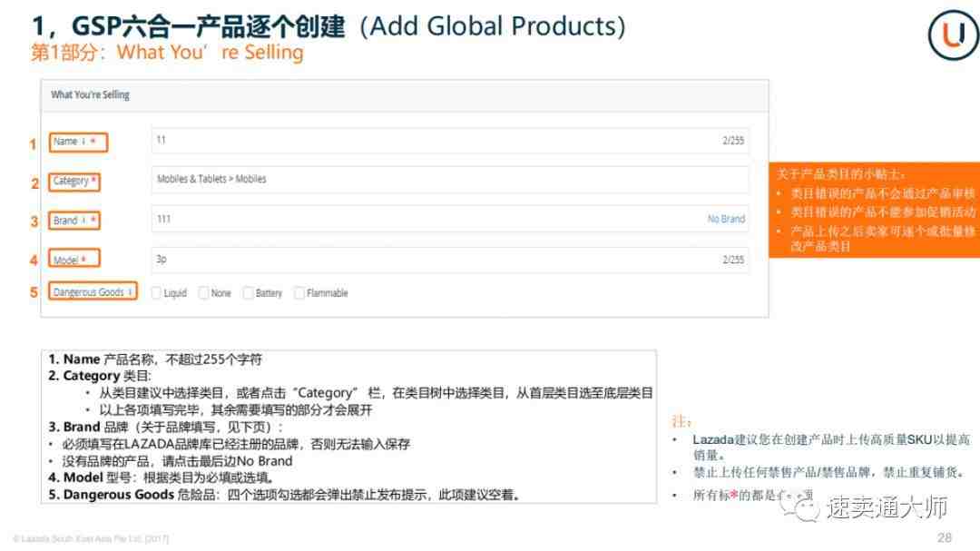The height and width of the screenshot is (551, 980).
Task: Click the note mentioning 'No Brand' at bottom
Action: tap(177, 461)
